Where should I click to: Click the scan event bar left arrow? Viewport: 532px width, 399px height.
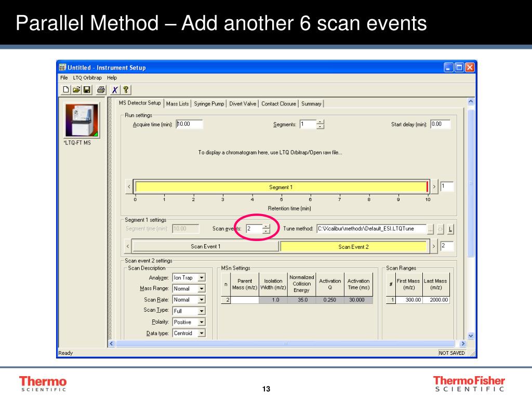pyautogui.click(x=128, y=246)
